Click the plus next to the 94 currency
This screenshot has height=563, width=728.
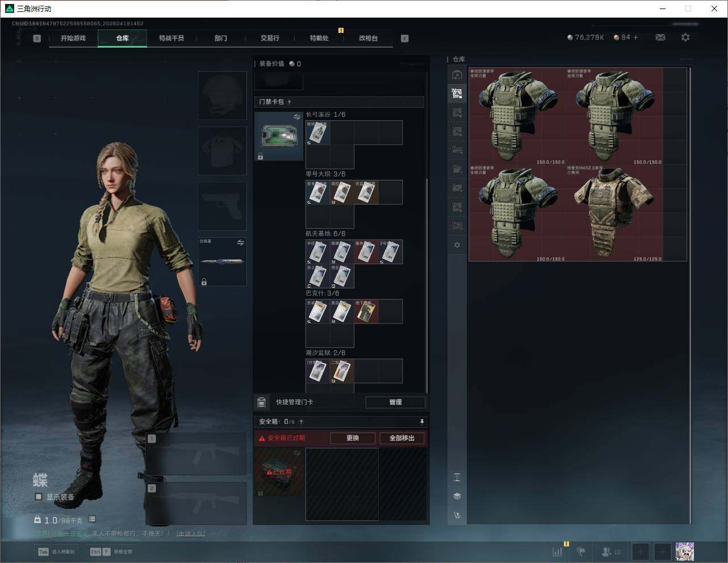pos(636,37)
